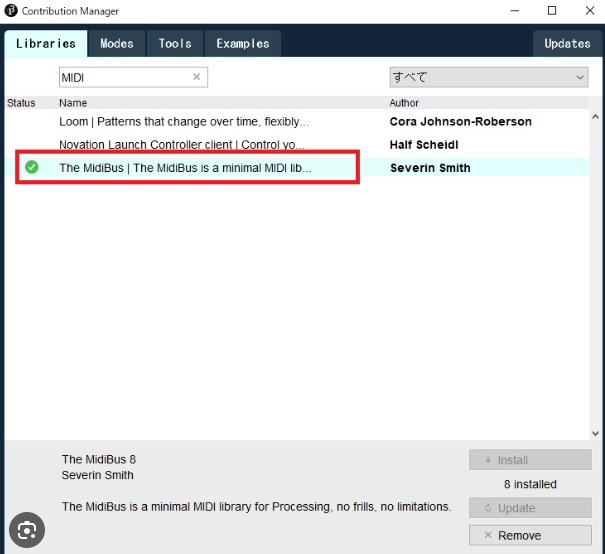Click the Remove button for MidiBus

[530, 535]
